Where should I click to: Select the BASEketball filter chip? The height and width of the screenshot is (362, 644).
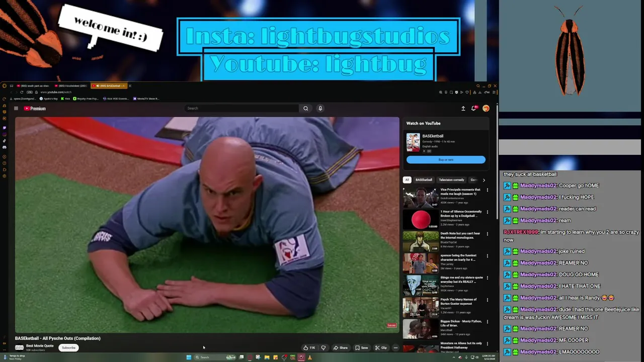coord(424,179)
